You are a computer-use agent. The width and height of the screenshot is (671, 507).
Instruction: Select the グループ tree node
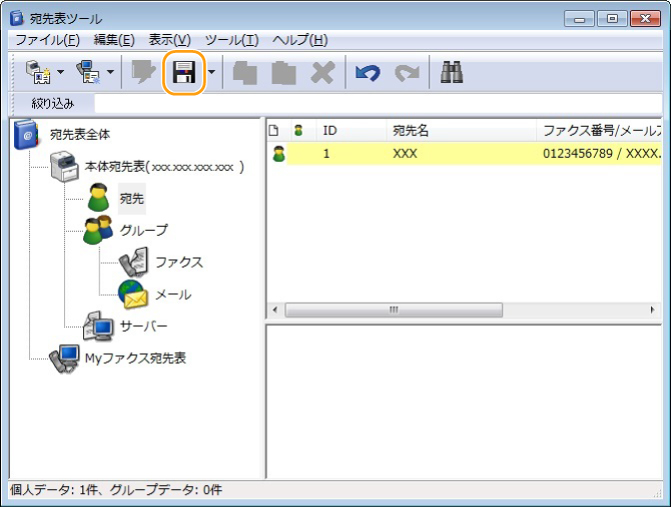[144, 230]
